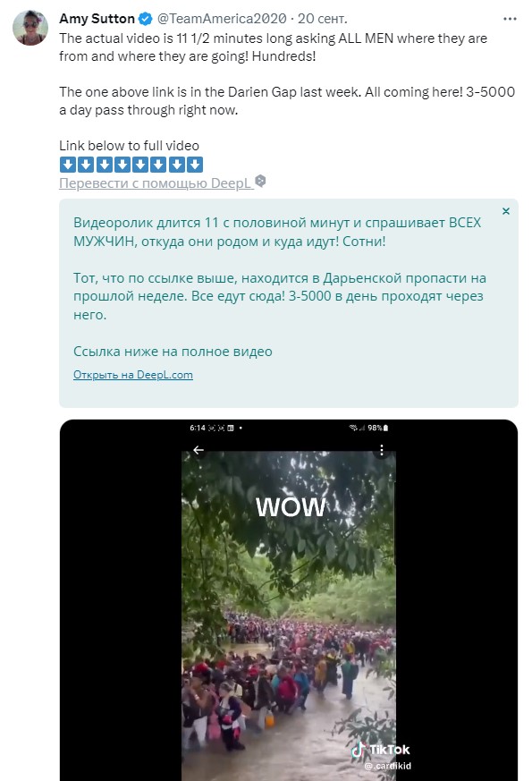This screenshot has width=532, height=781.
Task: Click Перевести с помощью DeepL link
Action: click(155, 183)
